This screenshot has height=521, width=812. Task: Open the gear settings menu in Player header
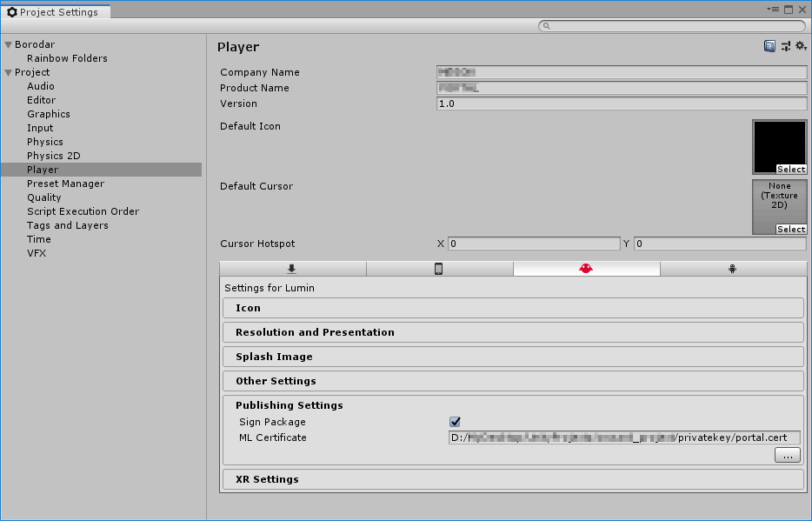(801, 46)
